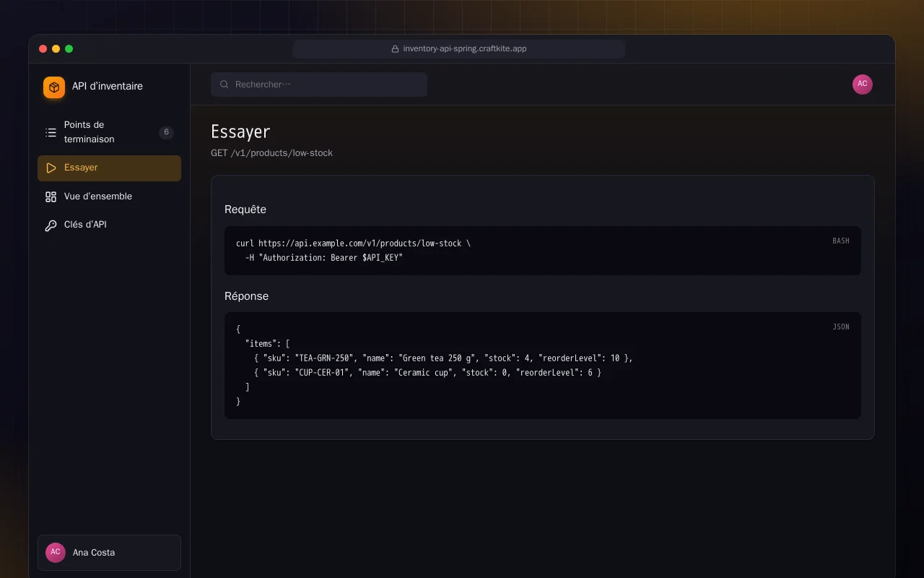Screen dimensions: 924x578
Task: Click the Authorization Bearer header line
Action: [324, 258]
